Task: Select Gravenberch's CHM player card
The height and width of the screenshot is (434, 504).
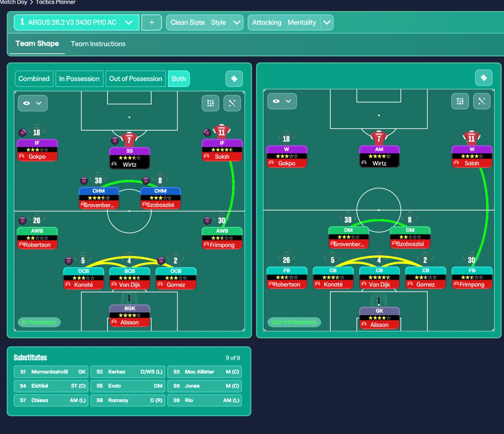Action: 99,198
